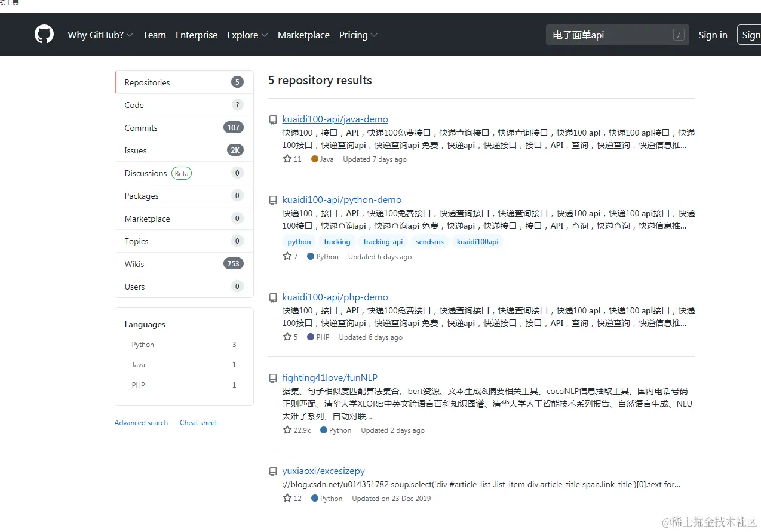The image size is (761, 532).
Task: Click the kuaidi100api topic tag
Action: (477, 242)
